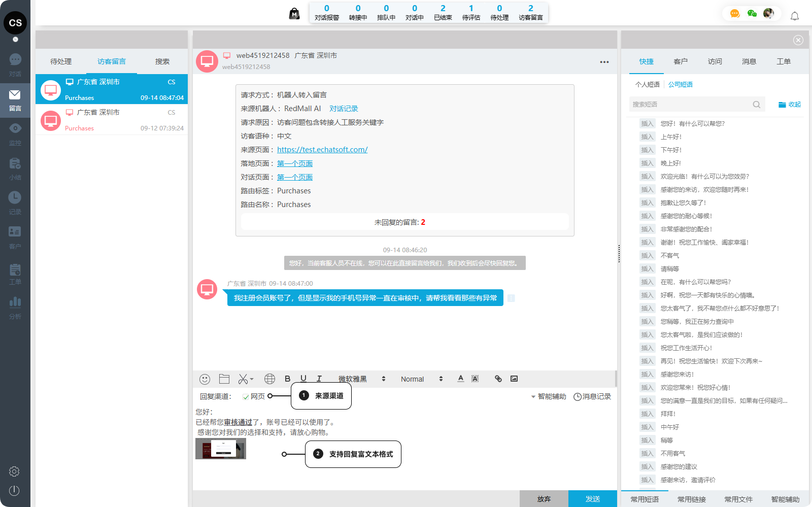Open the notification bell
Image resolution: width=812 pixels, height=507 pixels.
pos(795,16)
